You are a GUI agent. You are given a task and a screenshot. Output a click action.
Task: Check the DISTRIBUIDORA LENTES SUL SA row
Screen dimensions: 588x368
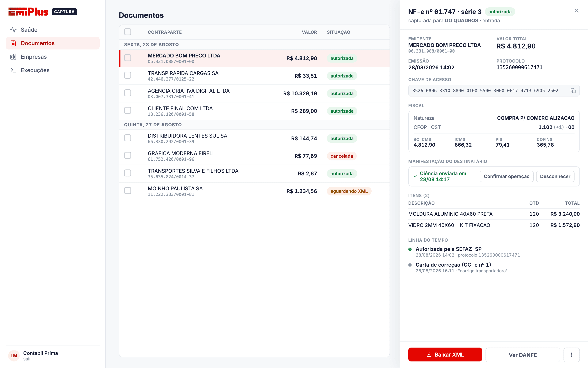[128, 138]
